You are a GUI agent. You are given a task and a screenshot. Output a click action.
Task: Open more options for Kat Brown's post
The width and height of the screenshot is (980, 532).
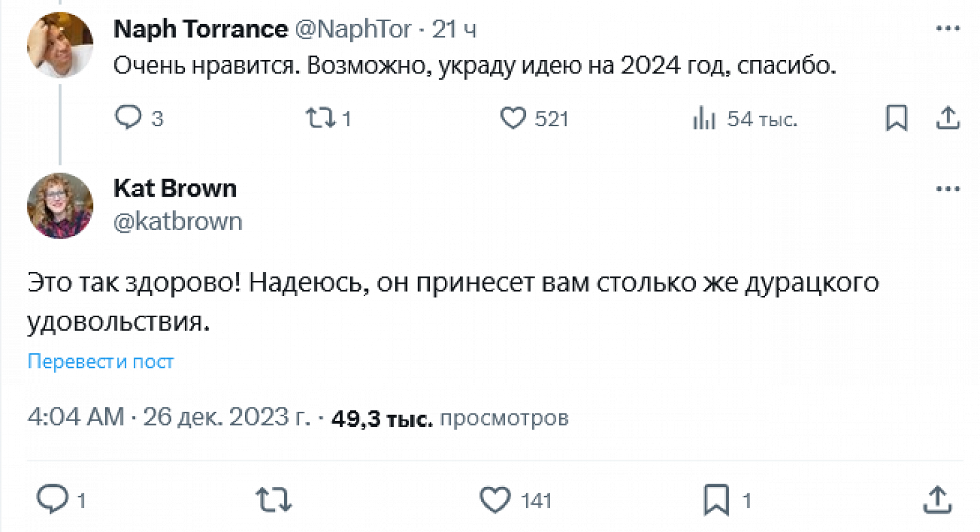(x=947, y=189)
